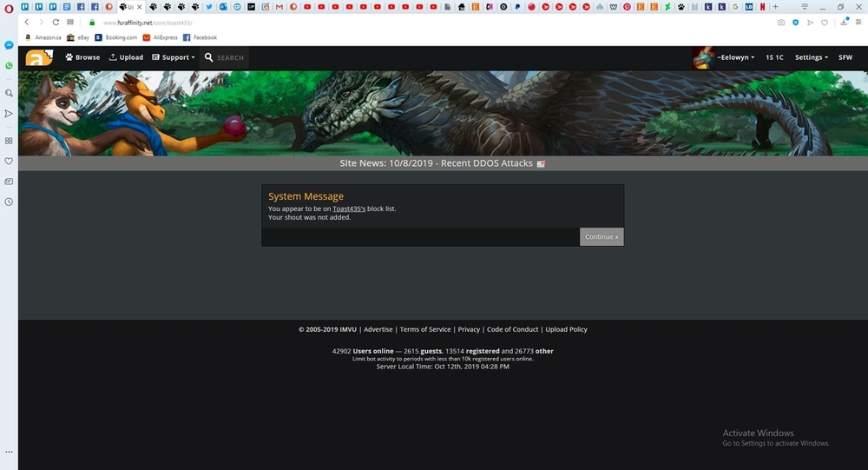Open the History clock in the sidebar
The image size is (868, 470).
click(9, 202)
